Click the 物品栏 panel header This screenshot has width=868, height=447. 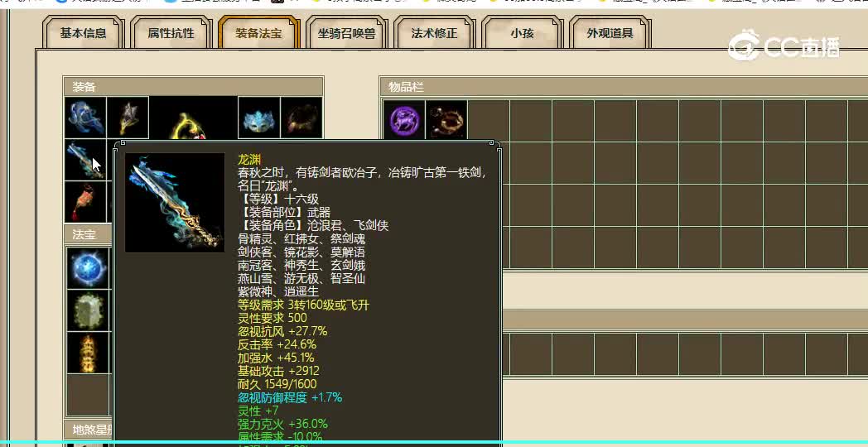pos(624,87)
